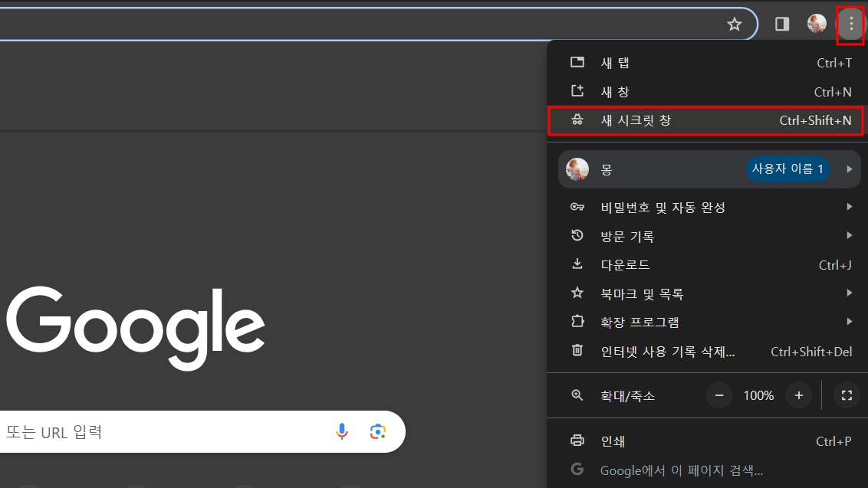Click the download arrow icon
The image size is (868, 488).
[577, 264]
